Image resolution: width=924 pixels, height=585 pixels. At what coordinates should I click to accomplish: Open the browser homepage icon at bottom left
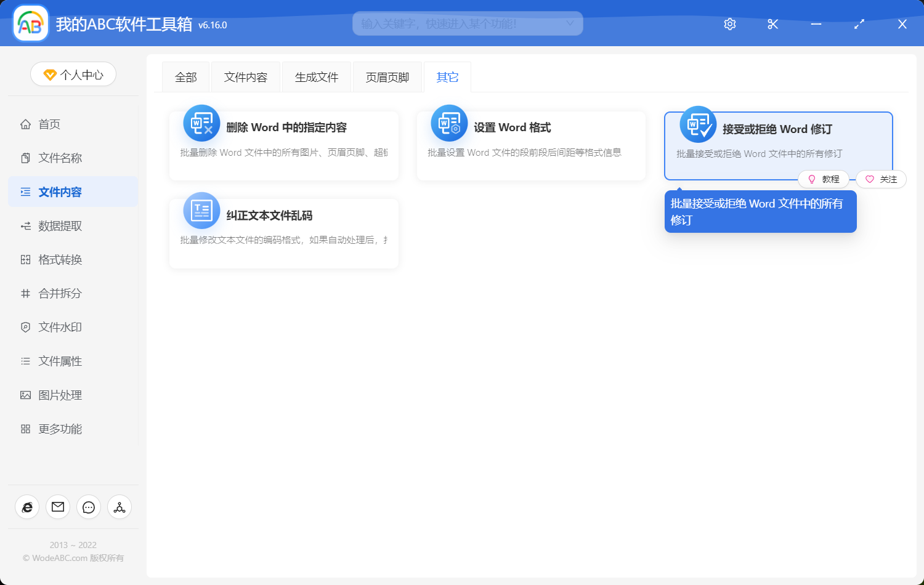(26, 507)
